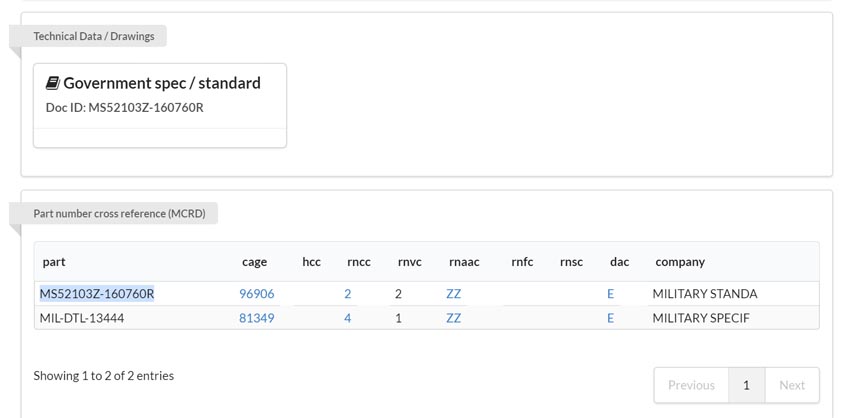Click the book icon beside Government spec

(53, 83)
